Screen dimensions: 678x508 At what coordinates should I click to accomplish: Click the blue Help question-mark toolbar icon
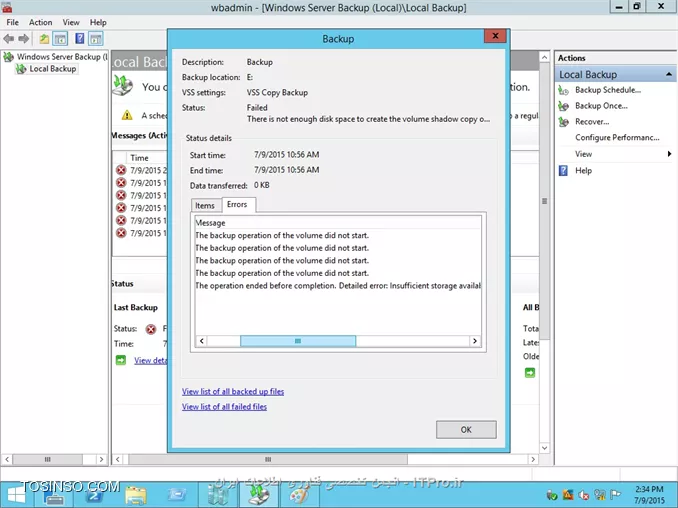pos(80,38)
